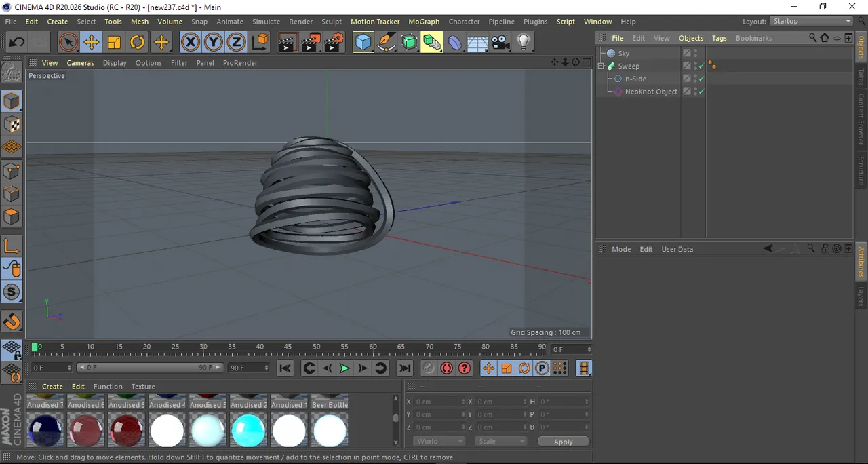Switch to Tags menu in Object Manager
Screen dimensions: 868x464
(x=719, y=38)
